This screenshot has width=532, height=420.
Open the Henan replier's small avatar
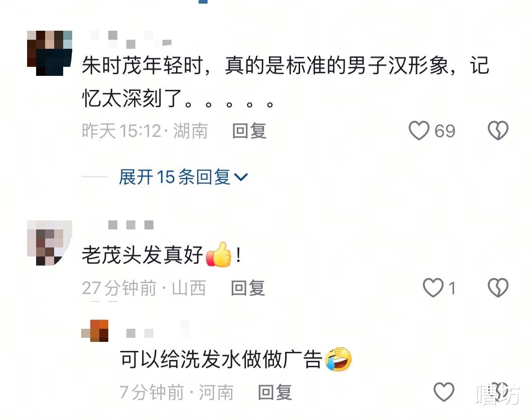click(95, 331)
